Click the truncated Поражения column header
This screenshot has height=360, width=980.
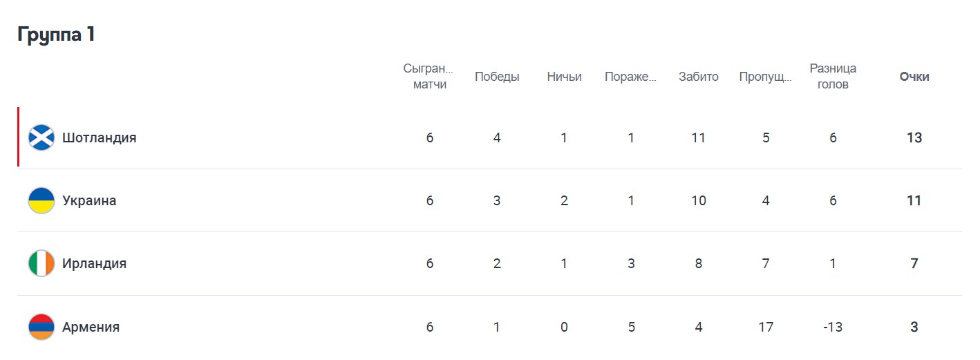click(x=630, y=77)
